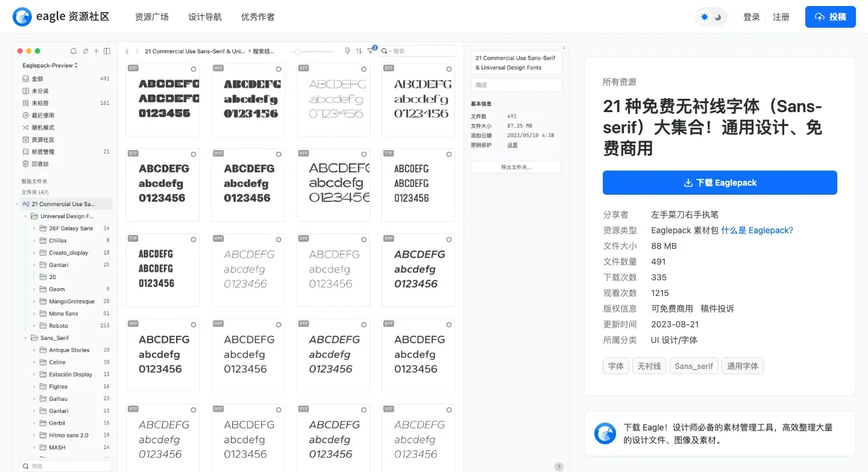The width and height of the screenshot is (868, 472).
Task: Click 稿件投诉 report link
Action: 717,309
